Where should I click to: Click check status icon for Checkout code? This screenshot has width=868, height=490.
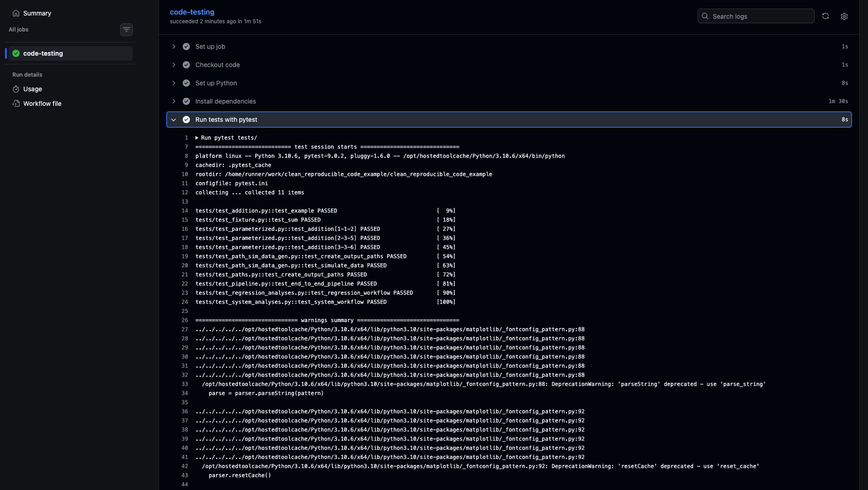pyautogui.click(x=186, y=65)
